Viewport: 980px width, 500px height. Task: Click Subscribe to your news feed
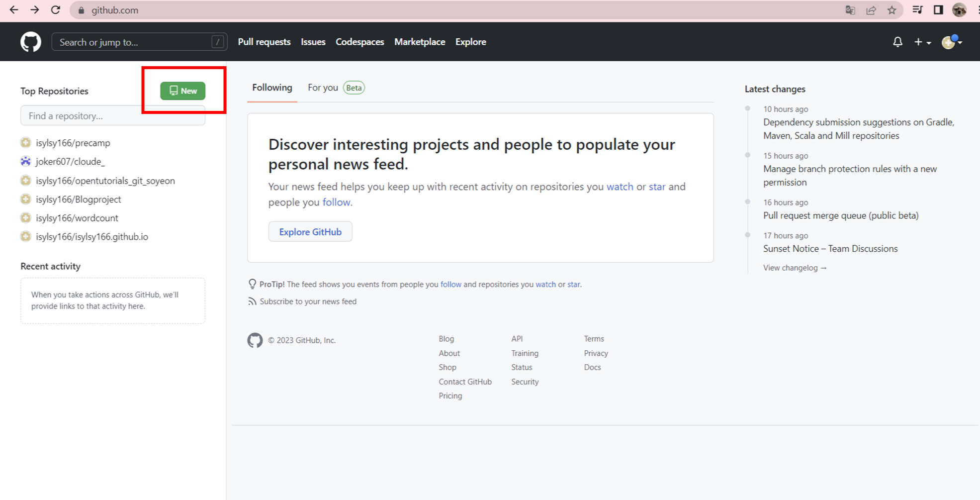tap(308, 301)
